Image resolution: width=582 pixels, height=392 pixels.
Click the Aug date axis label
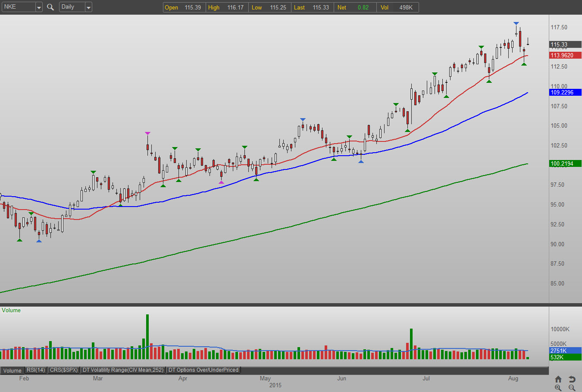pyautogui.click(x=513, y=378)
